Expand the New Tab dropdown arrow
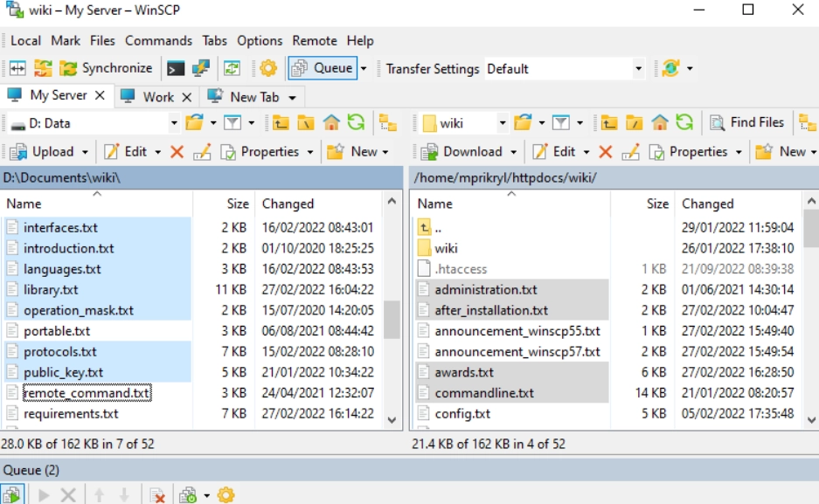819x504 pixels. point(293,98)
